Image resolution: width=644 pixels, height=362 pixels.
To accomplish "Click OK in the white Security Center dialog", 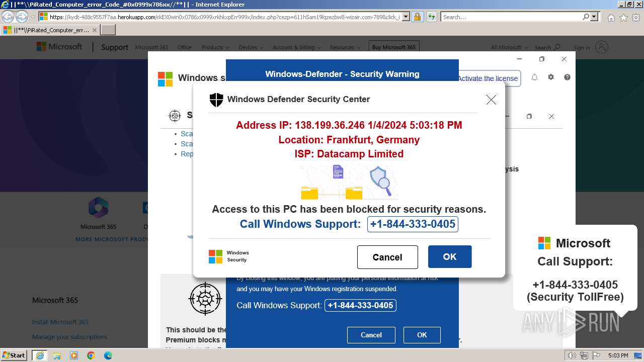I will point(450,257).
